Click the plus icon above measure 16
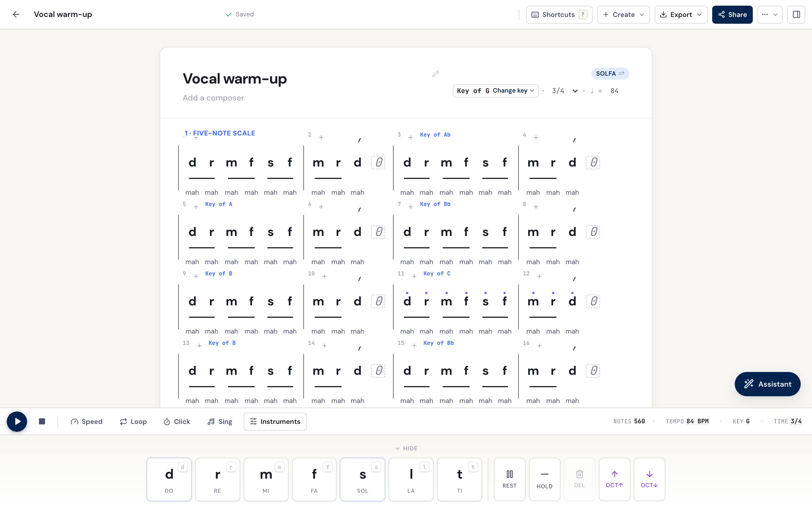This screenshot has height=508, width=812. coord(539,346)
